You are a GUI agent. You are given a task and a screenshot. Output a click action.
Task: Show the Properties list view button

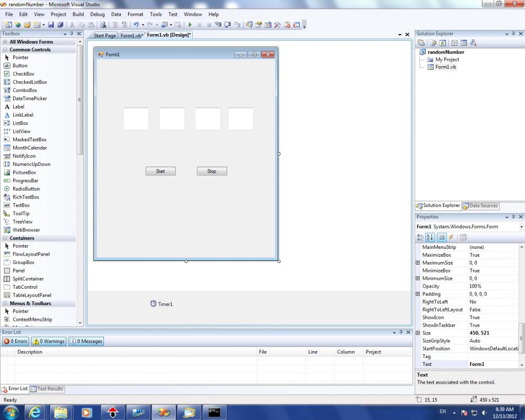442,237
